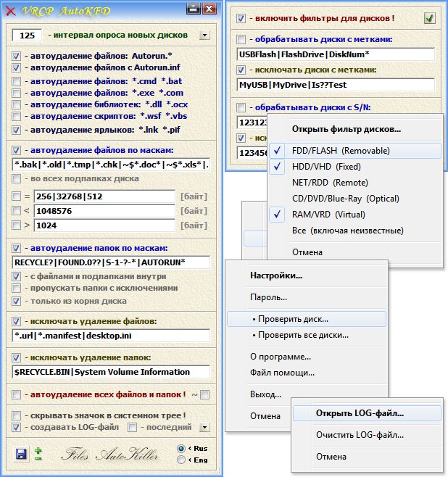Choose 'Очистить LOG-файл...' menu item

click(367, 435)
